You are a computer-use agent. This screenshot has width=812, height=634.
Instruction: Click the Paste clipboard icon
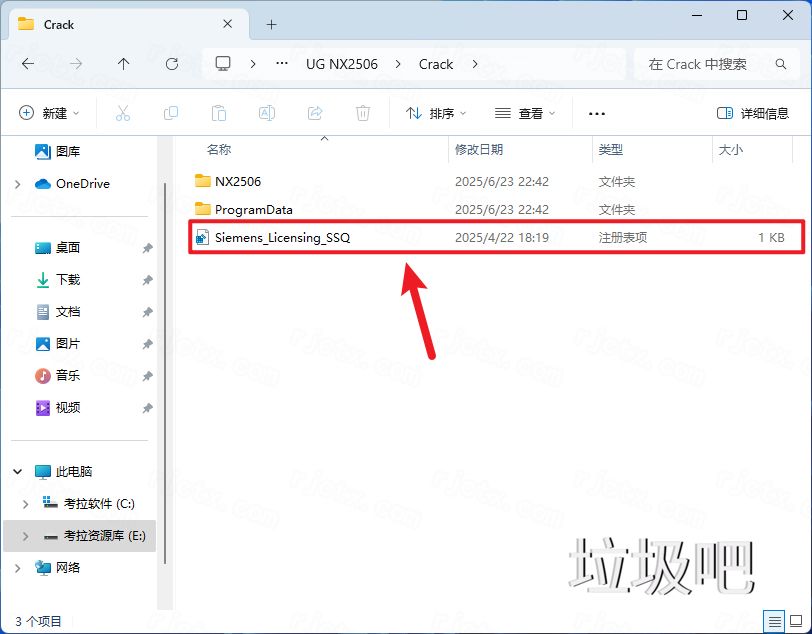click(219, 114)
